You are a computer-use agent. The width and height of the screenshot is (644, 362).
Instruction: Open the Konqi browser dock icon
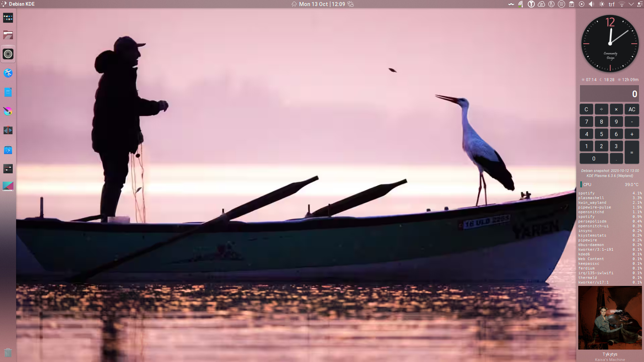pyautogui.click(x=8, y=73)
